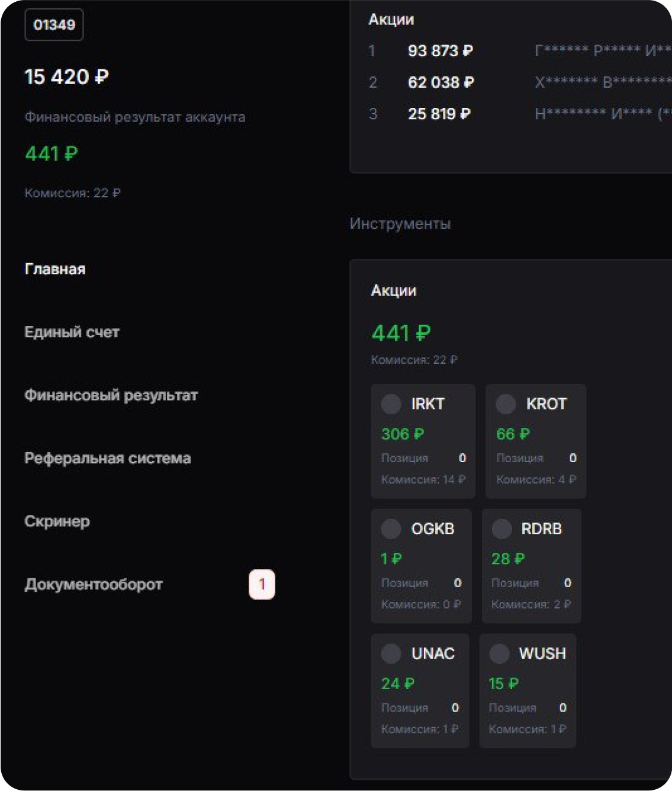
Task: Click the KROT ticker circle icon
Action: [506, 404]
